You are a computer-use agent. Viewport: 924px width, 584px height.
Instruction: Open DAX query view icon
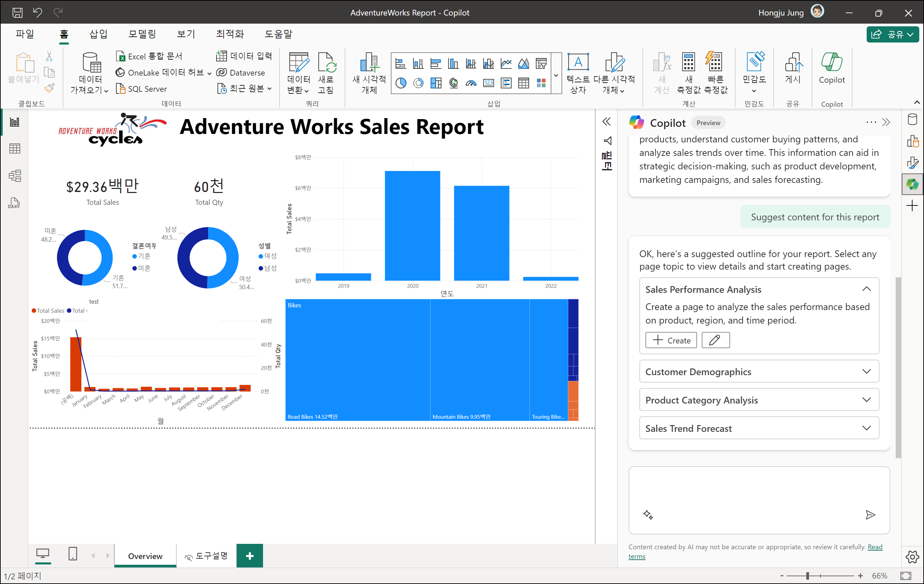pos(14,203)
